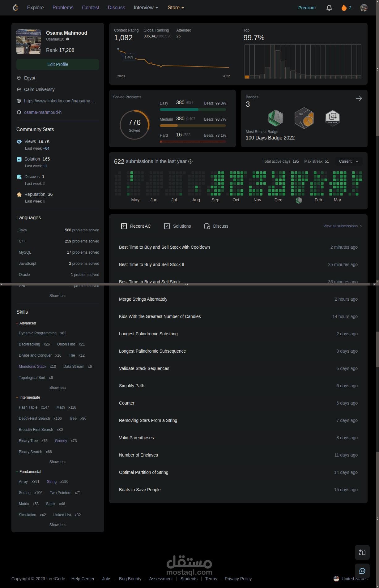Image resolution: width=379 pixels, height=588 pixels.
Task: Click View all submissions link
Action: click(343, 226)
